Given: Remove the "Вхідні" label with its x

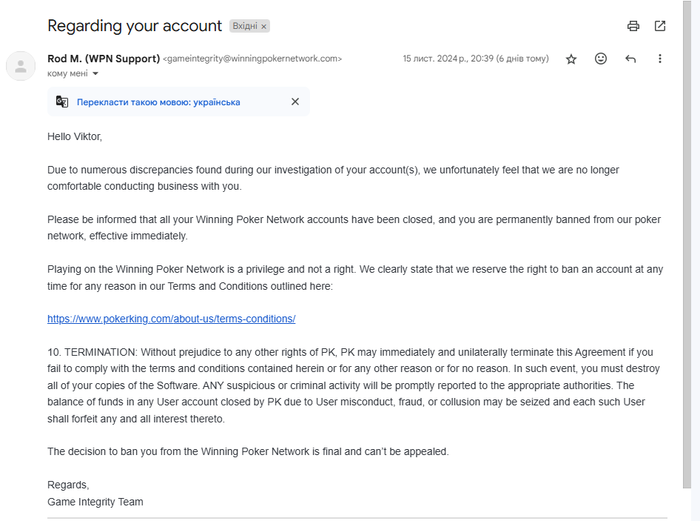Looking at the screenshot, I should (x=265, y=27).
